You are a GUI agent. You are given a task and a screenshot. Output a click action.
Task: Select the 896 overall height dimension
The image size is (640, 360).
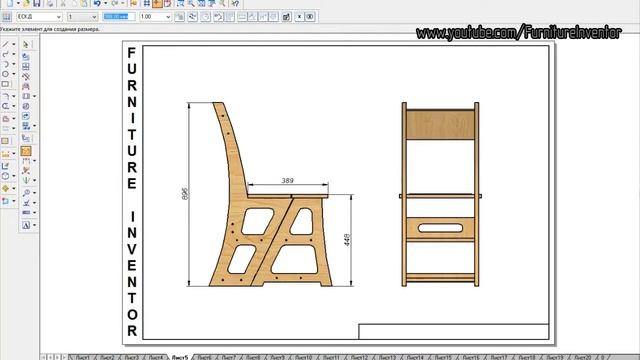coord(184,193)
